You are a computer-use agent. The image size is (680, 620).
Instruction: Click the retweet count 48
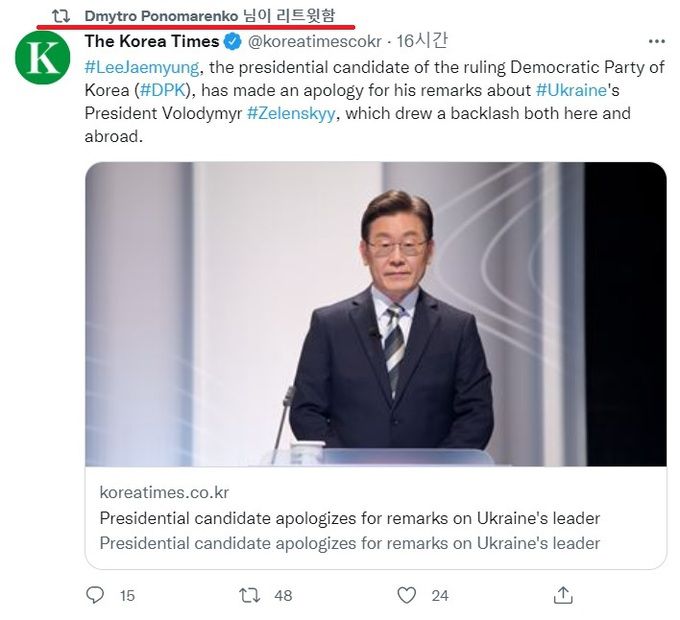(x=283, y=595)
